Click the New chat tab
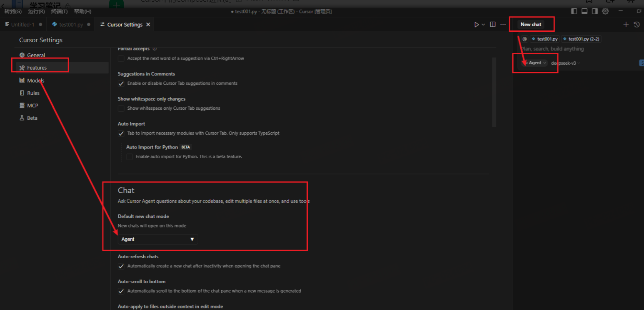 [x=531, y=25]
